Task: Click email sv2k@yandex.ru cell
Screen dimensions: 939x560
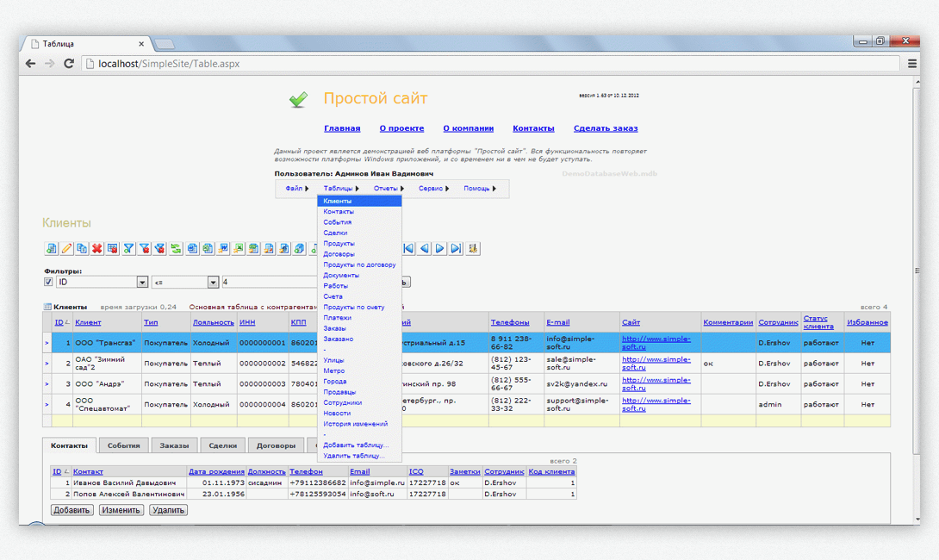Action: pos(581,384)
